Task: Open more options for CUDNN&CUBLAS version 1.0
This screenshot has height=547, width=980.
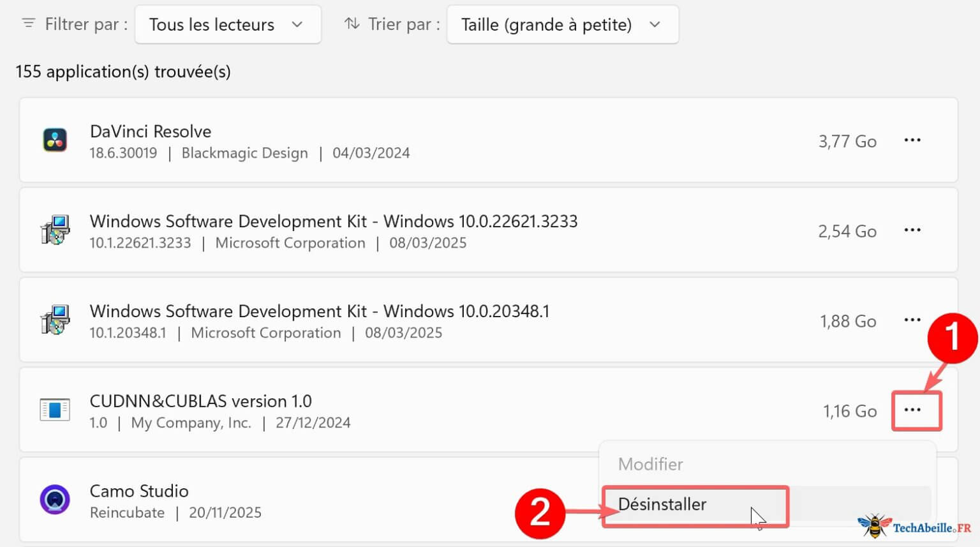Action: point(912,410)
